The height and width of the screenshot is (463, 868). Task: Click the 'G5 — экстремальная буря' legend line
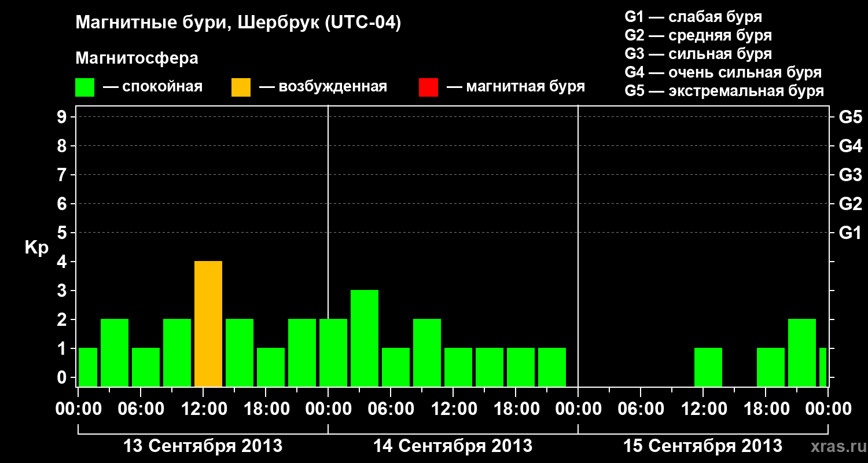(724, 91)
